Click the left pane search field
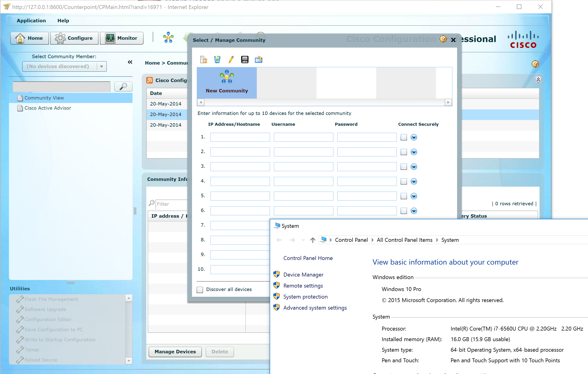This screenshot has width=588, height=374. point(62,86)
